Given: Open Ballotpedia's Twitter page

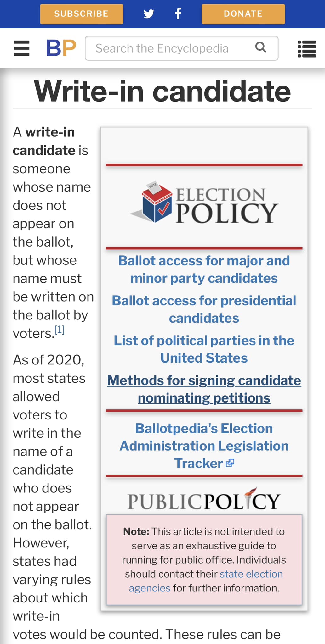Looking at the screenshot, I should [149, 14].
